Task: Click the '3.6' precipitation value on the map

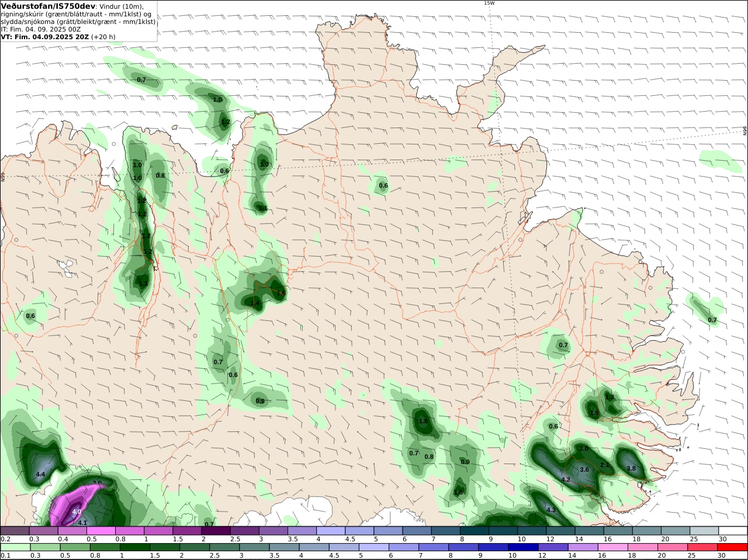Action: [584, 470]
